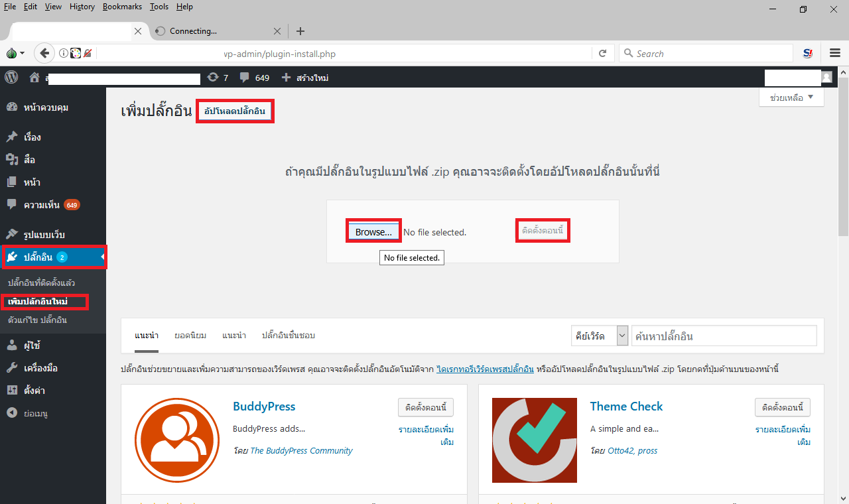Focus the ค้นหาปลั๊กอิน search field
Image resolution: width=849 pixels, height=504 pixels.
pos(724,336)
